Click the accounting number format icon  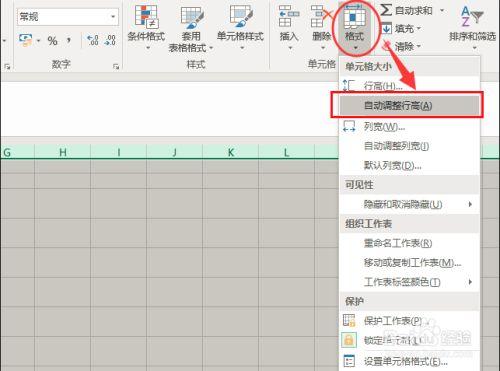coord(25,40)
